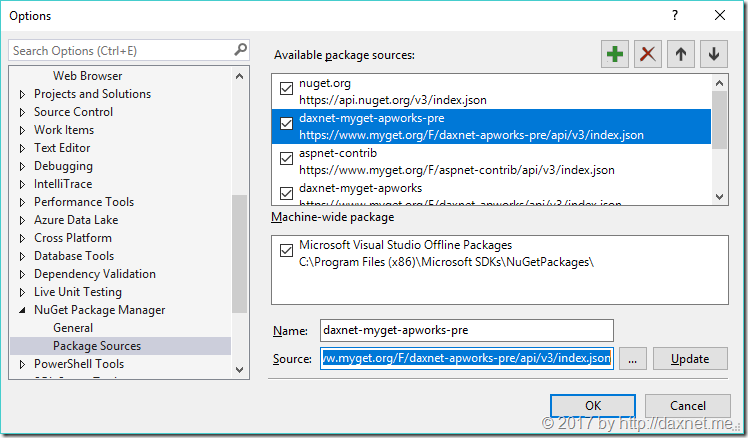Image resolution: width=748 pixels, height=438 pixels.
Task: Add a new package source with green plus
Action: coord(614,54)
